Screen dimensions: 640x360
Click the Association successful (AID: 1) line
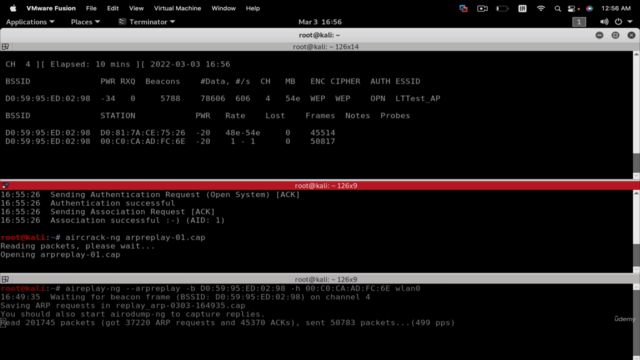pos(138,220)
